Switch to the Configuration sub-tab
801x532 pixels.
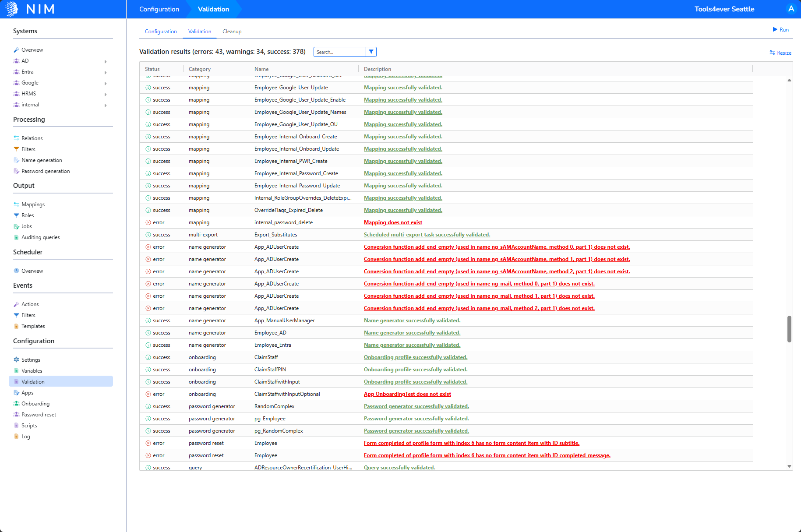161,32
